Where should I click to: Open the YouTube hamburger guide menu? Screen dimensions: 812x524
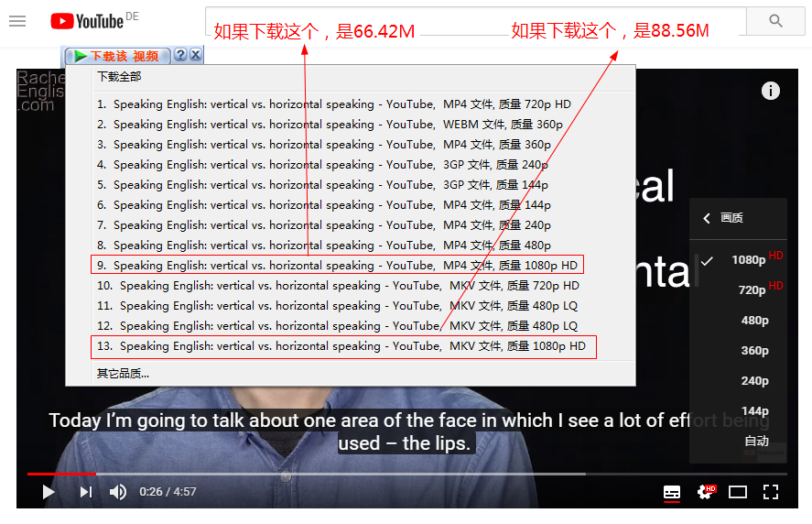pos(17,21)
